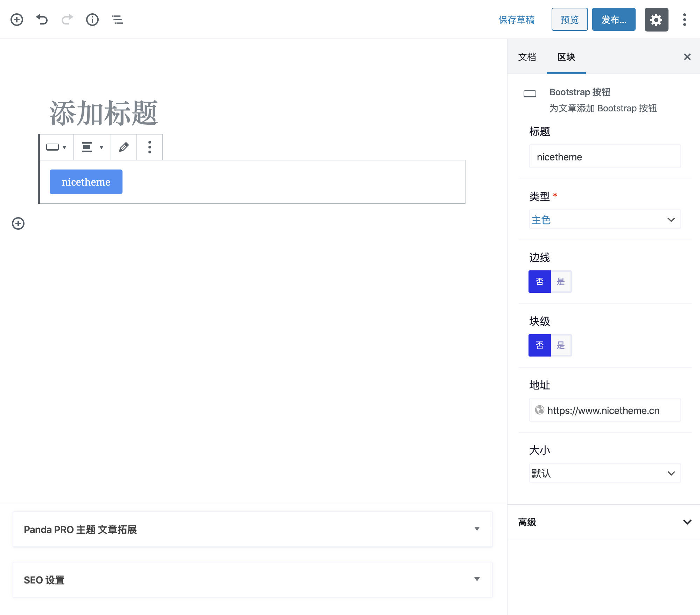700x615 pixels.
Task: Click the 地址 field label
Action: click(540, 385)
